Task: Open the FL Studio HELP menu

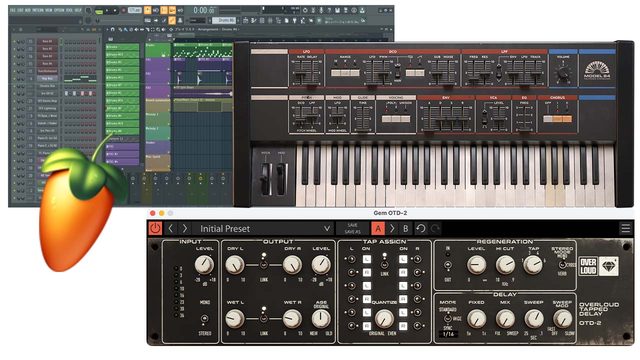Action: [x=78, y=10]
